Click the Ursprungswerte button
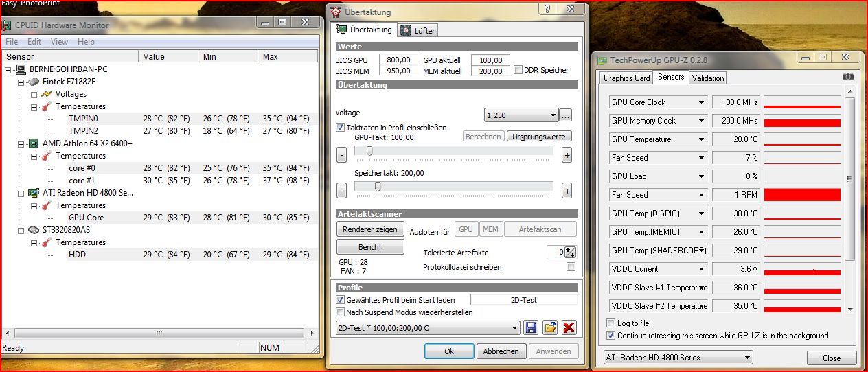The width and height of the screenshot is (868, 372). click(x=539, y=137)
